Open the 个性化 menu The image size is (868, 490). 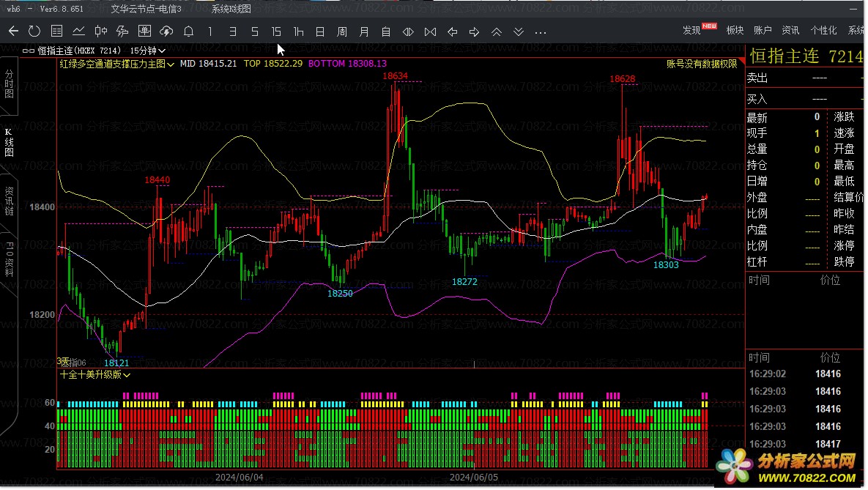[823, 31]
